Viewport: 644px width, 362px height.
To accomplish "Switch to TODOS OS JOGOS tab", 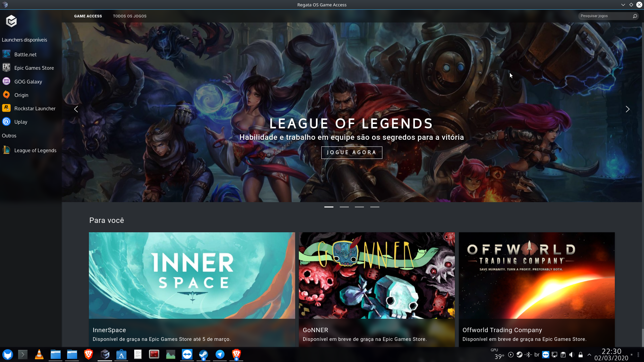I will click(x=130, y=16).
